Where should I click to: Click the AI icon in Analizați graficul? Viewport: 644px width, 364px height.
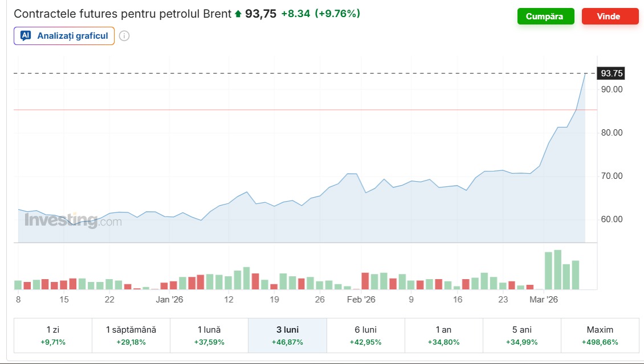point(25,36)
